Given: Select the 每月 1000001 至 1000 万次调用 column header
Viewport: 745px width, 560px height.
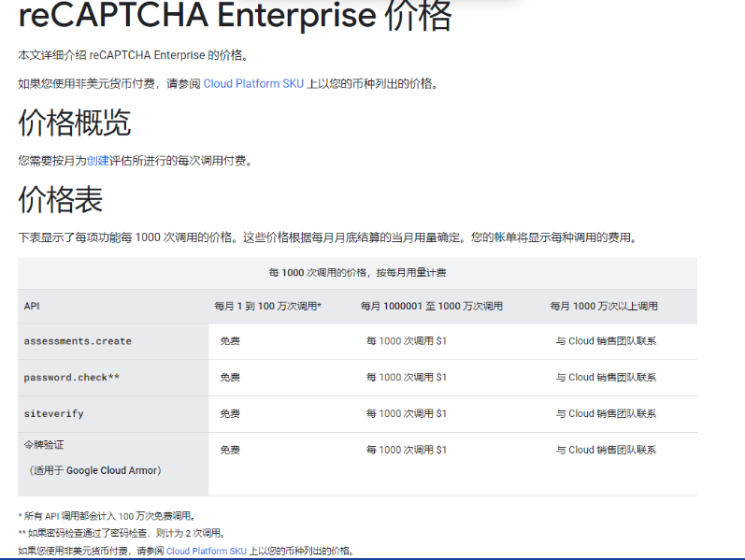Looking at the screenshot, I should click(x=432, y=306).
